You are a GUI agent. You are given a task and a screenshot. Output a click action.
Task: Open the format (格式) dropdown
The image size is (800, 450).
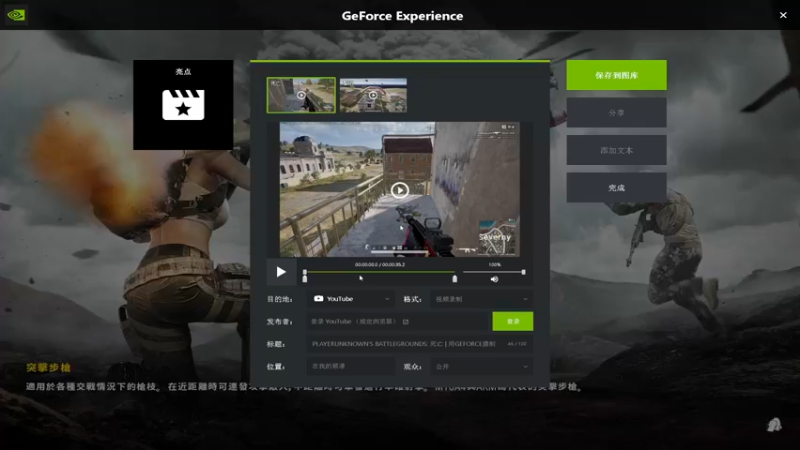tap(481, 299)
